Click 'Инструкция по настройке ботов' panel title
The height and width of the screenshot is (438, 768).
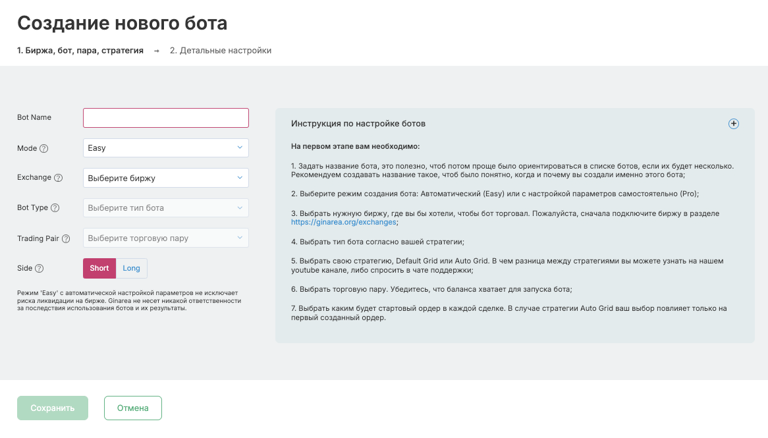tap(358, 124)
